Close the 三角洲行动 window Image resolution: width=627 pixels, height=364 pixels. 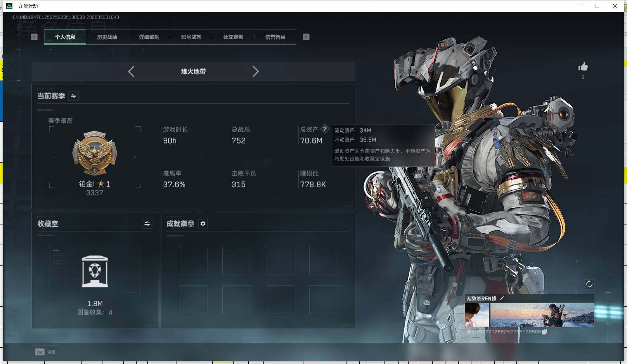tap(615, 6)
